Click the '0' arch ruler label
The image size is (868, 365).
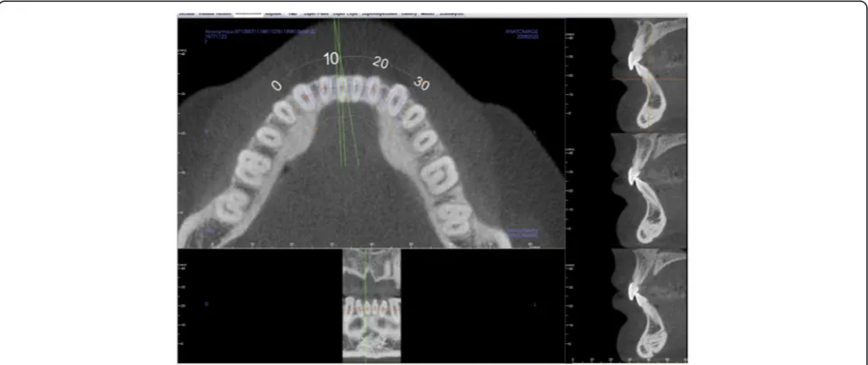tap(276, 85)
